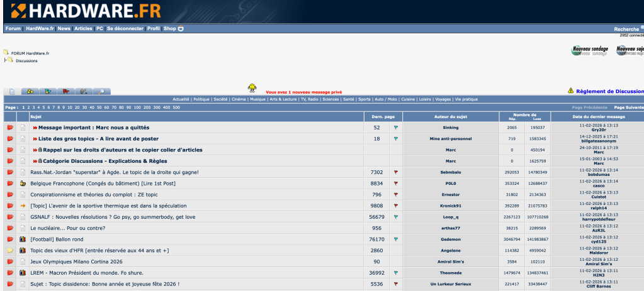
Task: Open the Règlement de Discussions link
Action: 609,91
